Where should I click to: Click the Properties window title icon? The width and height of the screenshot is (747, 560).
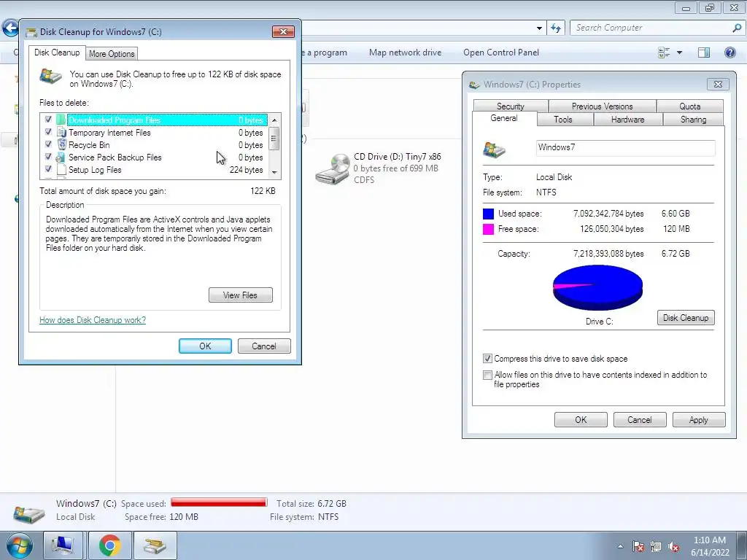click(474, 85)
